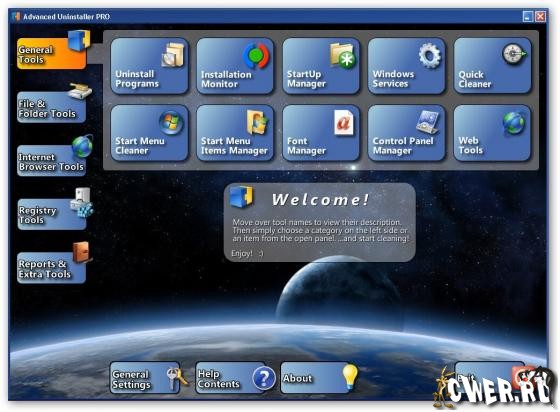Click the Web Tools globe icon
This screenshot has width=560, height=412.
pyautogui.click(x=514, y=123)
